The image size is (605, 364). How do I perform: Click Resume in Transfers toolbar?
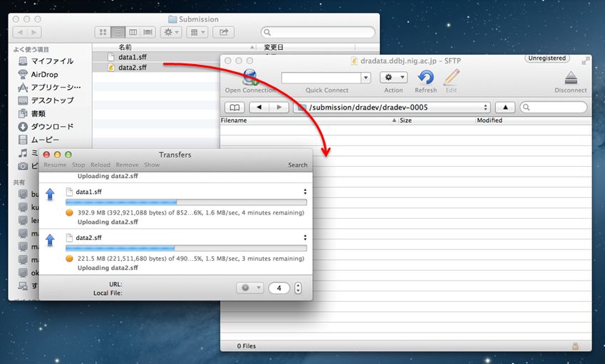tap(55, 165)
